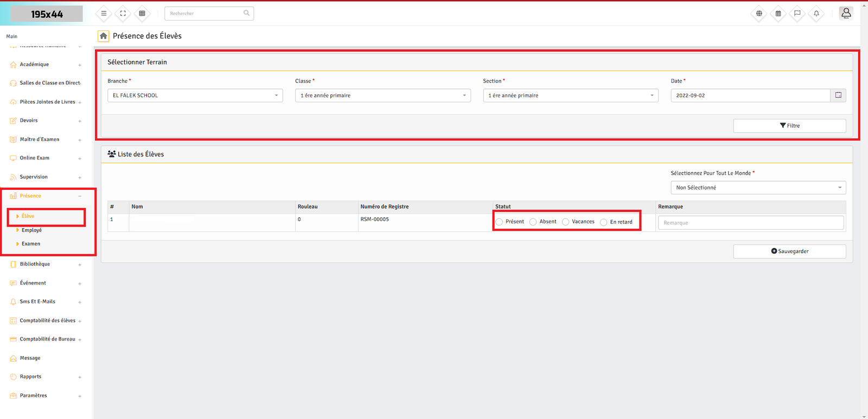Viewport: 868px width, 419px height.
Task: Focus the Rechercher search box
Action: tap(206, 14)
